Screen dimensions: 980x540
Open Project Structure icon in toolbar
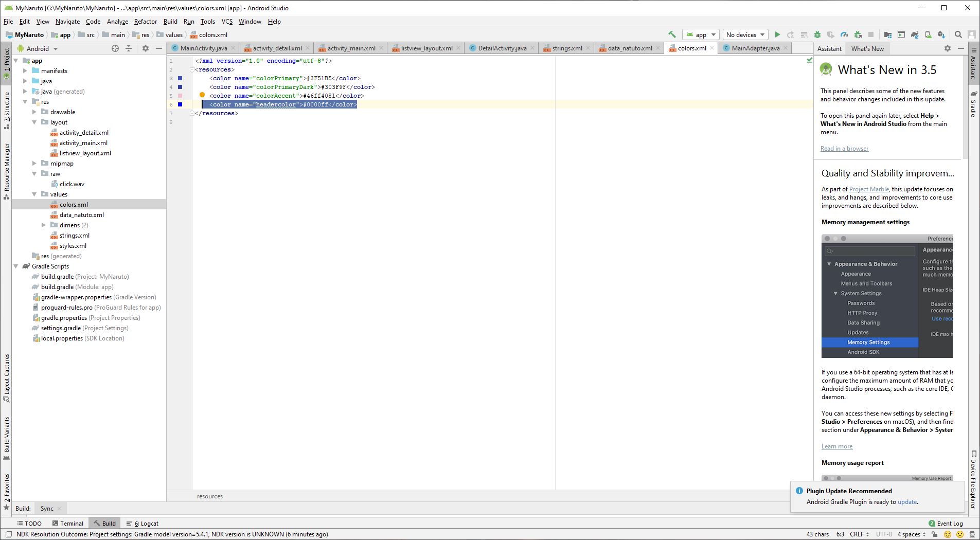click(888, 34)
